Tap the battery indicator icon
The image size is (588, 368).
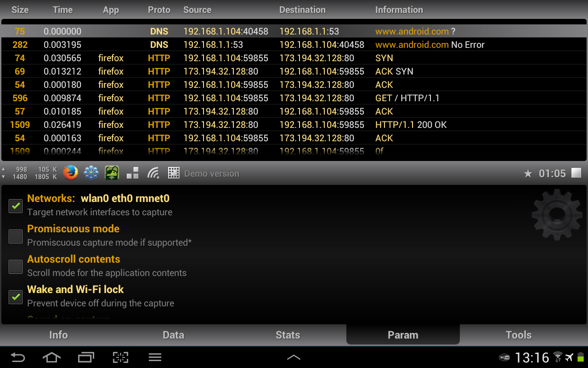[581, 357]
